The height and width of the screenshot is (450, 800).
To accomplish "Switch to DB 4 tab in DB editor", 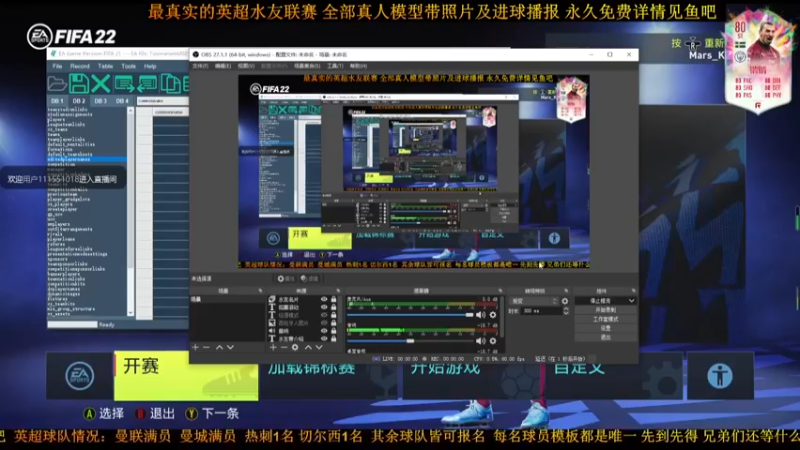I will tap(122, 101).
